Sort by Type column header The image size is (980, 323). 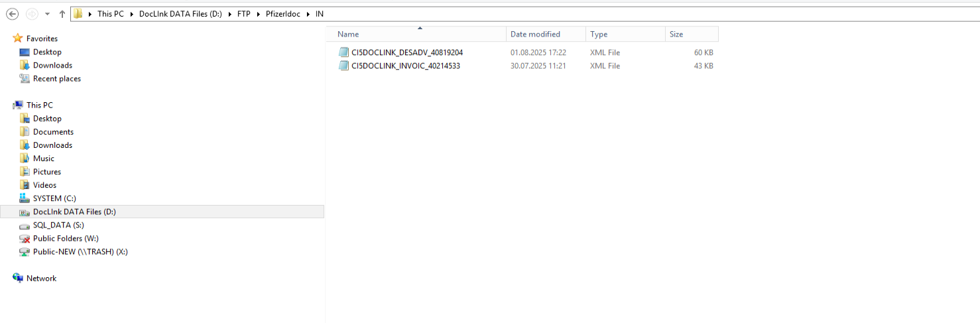pos(625,34)
